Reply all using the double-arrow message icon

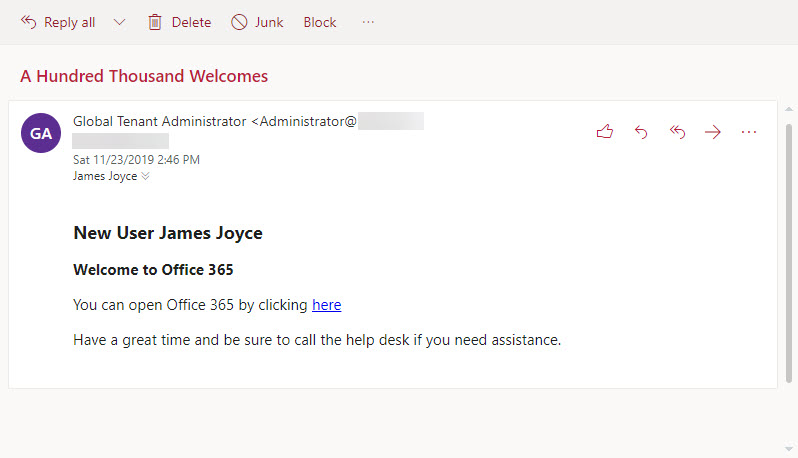click(x=677, y=132)
